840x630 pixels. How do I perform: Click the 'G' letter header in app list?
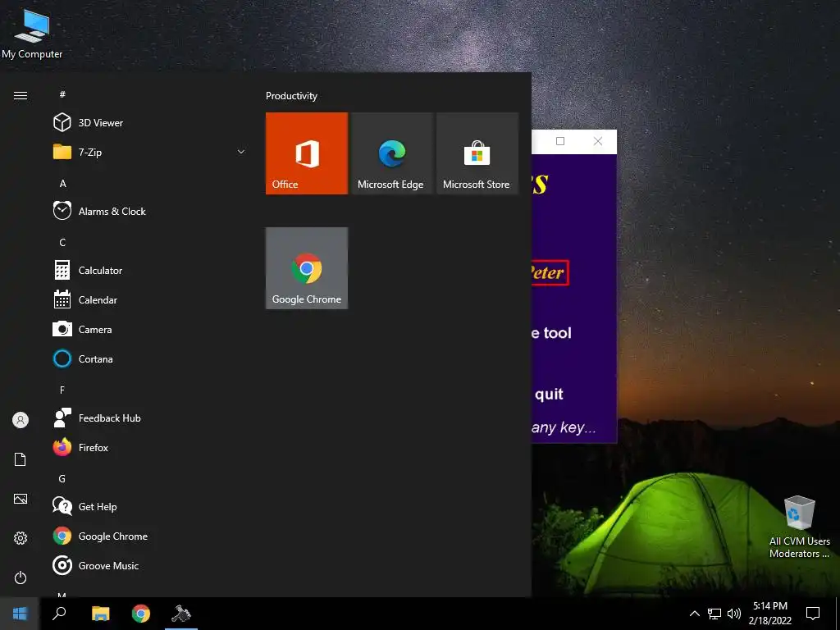[x=62, y=478]
